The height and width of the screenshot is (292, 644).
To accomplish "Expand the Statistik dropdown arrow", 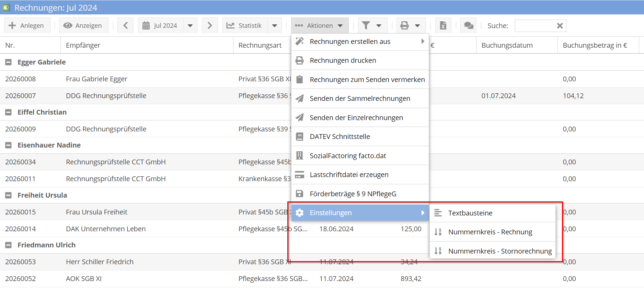I will (275, 26).
